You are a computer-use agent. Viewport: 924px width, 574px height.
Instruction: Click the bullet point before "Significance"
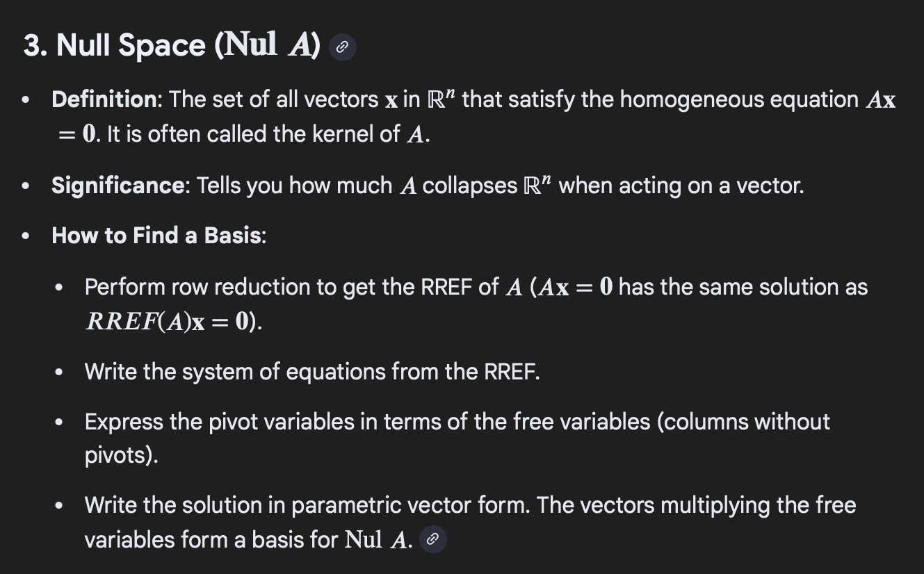(26, 186)
